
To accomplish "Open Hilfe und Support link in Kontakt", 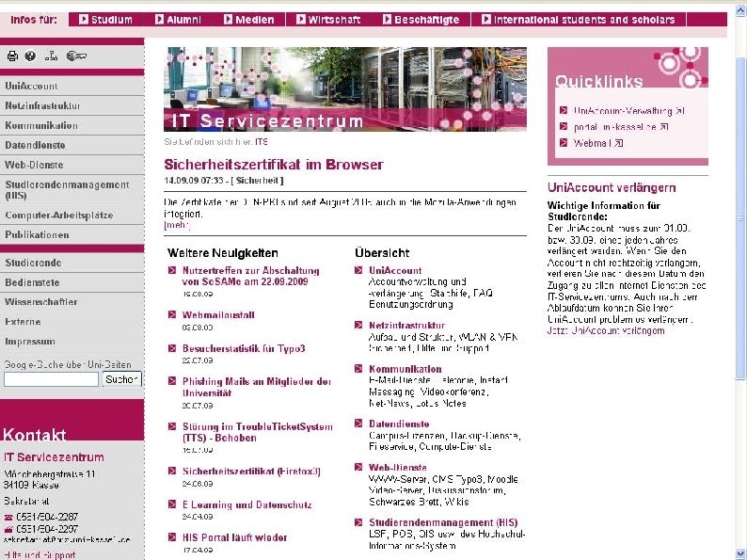I will [x=40, y=555].
